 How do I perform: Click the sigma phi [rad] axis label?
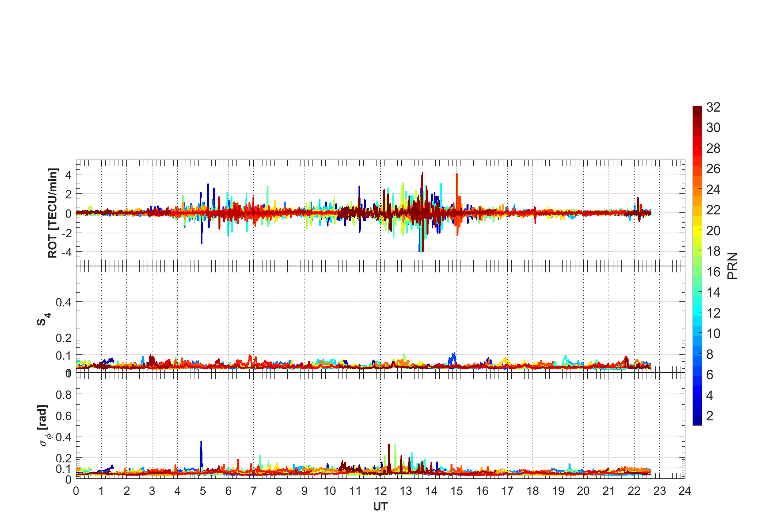point(44,426)
